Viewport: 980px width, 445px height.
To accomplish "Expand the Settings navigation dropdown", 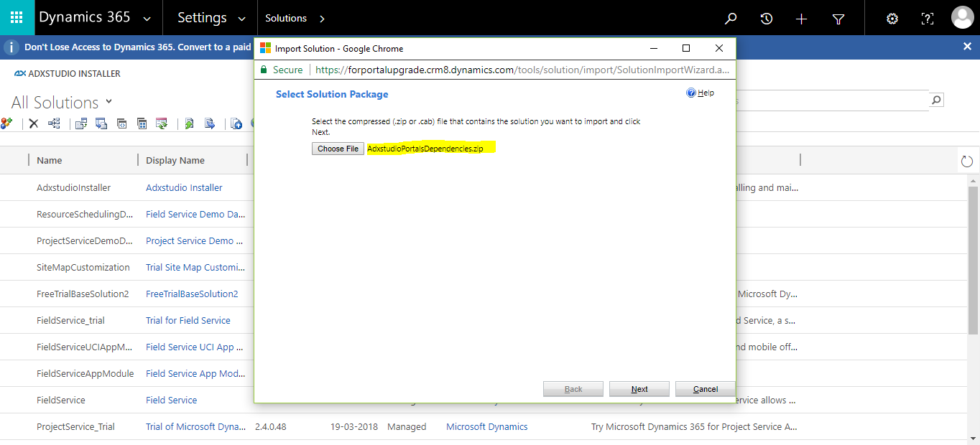I will (x=242, y=19).
